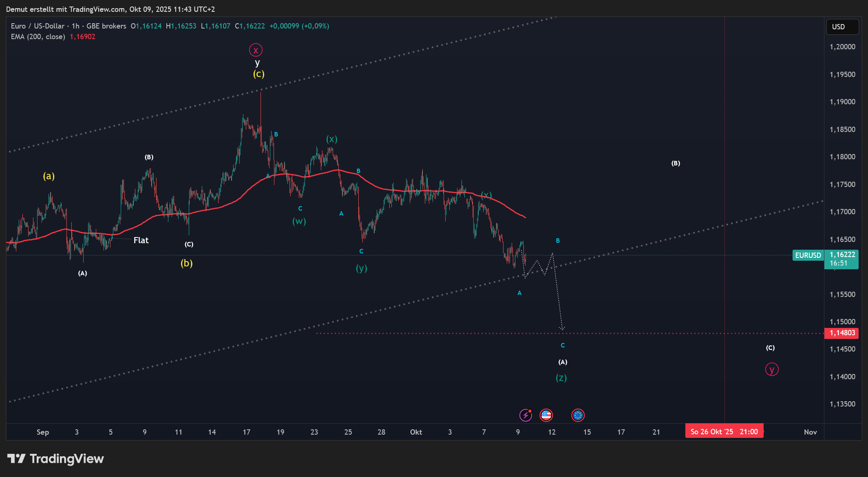Select the green (z) wave label
Image resolution: width=868 pixels, height=477 pixels.
[561, 378]
